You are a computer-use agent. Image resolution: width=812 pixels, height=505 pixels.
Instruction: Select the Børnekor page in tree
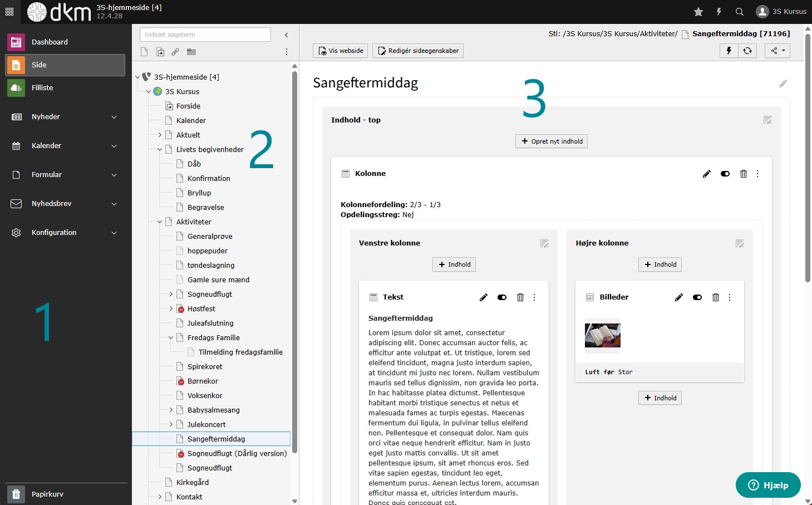[x=203, y=381]
